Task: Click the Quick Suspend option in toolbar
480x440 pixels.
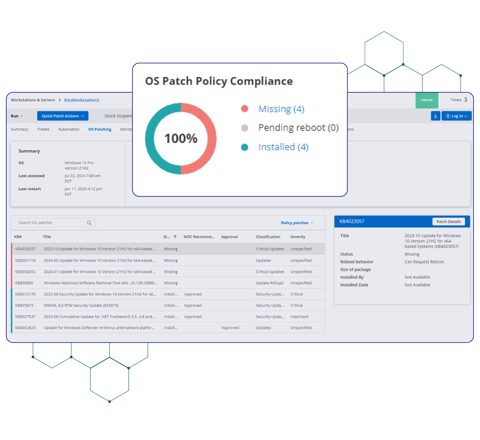Action: [x=118, y=116]
